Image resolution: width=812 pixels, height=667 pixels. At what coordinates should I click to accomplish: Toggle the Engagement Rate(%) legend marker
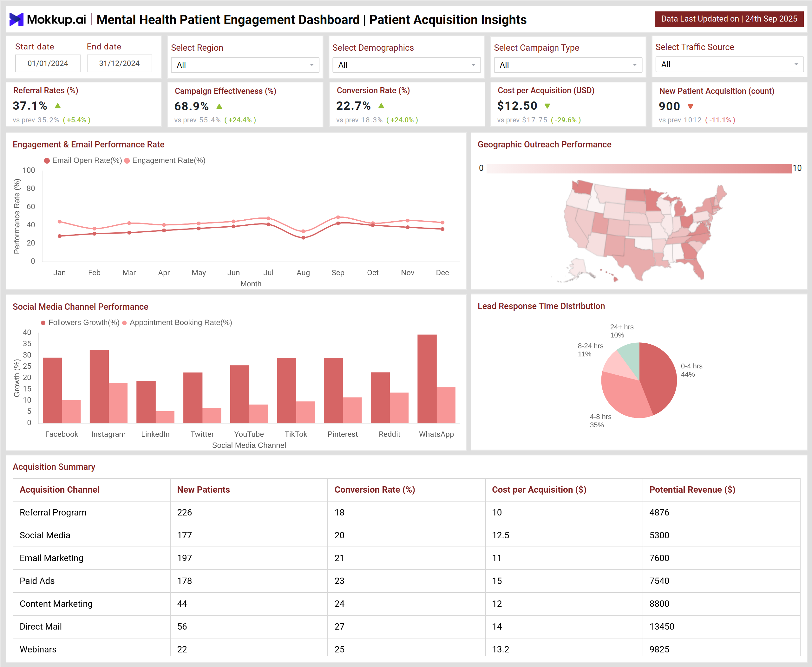(127, 161)
